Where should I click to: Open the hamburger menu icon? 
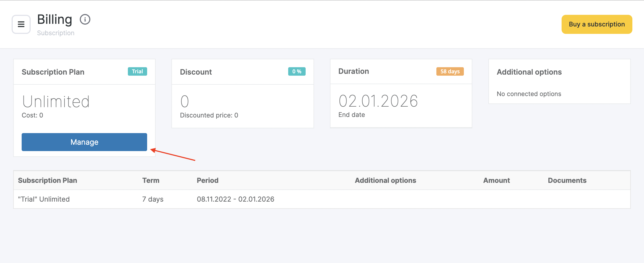click(21, 24)
